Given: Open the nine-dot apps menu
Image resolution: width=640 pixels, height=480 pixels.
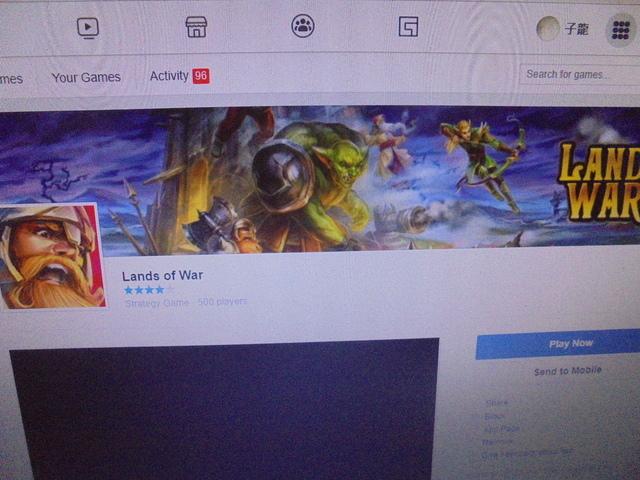Looking at the screenshot, I should [621, 30].
